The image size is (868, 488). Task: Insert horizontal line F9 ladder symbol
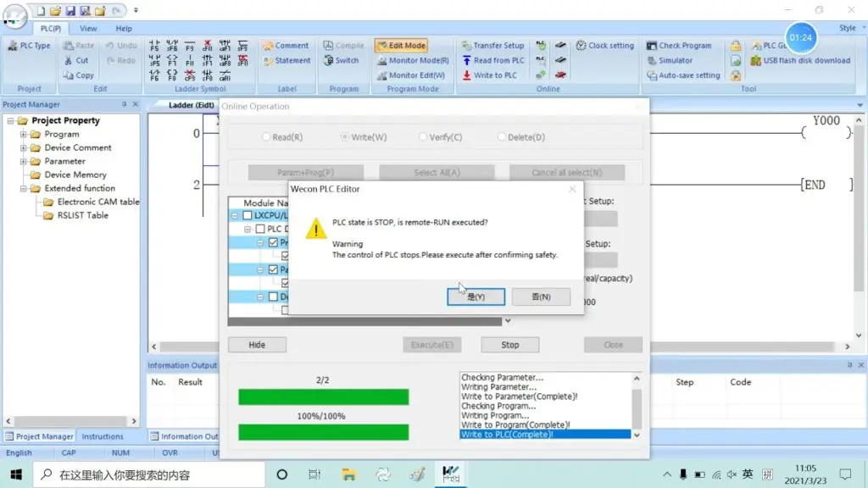190,46
